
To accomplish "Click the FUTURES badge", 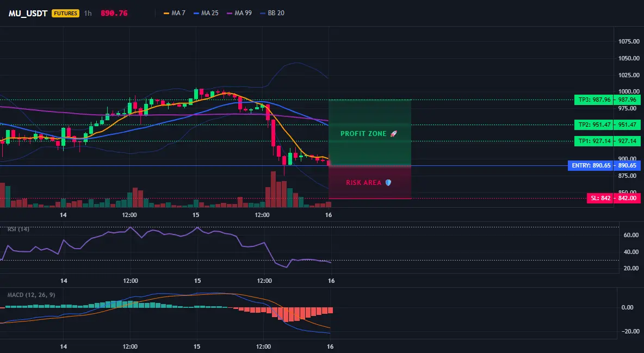I will 65,13.
